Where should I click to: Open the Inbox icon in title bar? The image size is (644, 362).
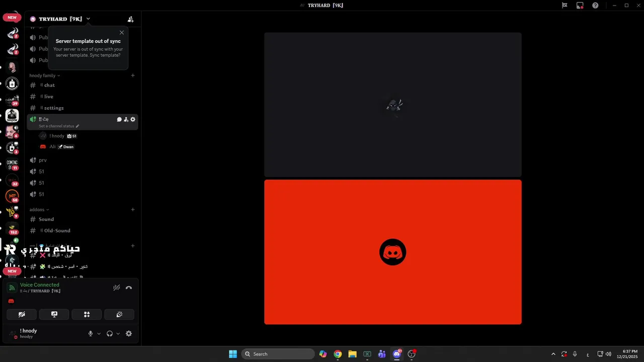pyautogui.click(x=580, y=6)
